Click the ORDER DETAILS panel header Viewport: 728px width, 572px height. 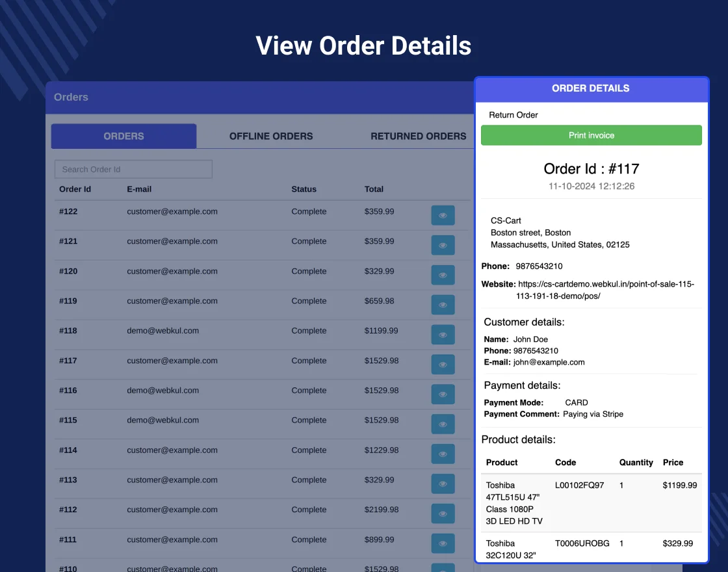[591, 88]
